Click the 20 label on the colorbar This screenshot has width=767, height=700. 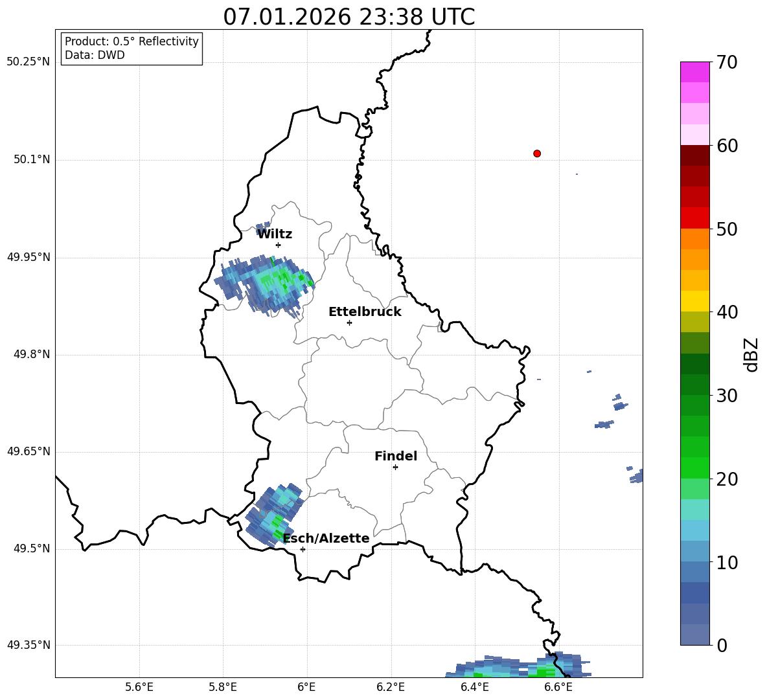click(727, 479)
